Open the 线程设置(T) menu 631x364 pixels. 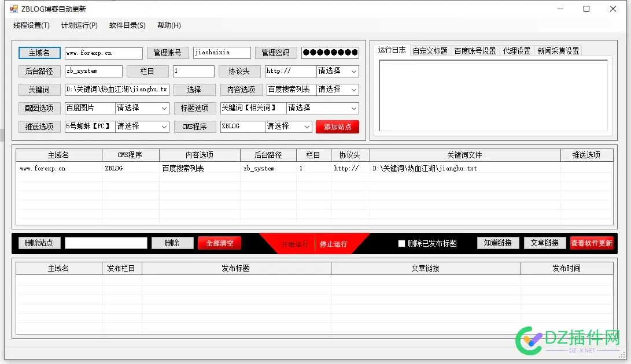coord(31,25)
